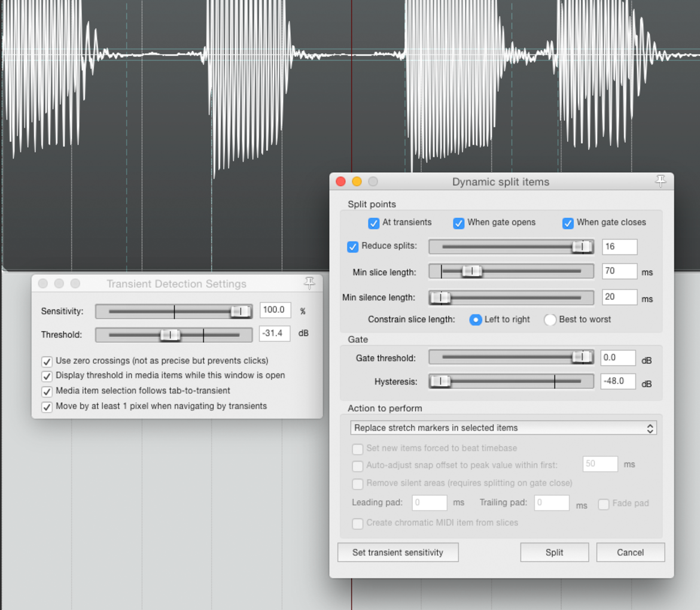
Task: Click the Threshold value field -31.4
Action: pos(275,333)
